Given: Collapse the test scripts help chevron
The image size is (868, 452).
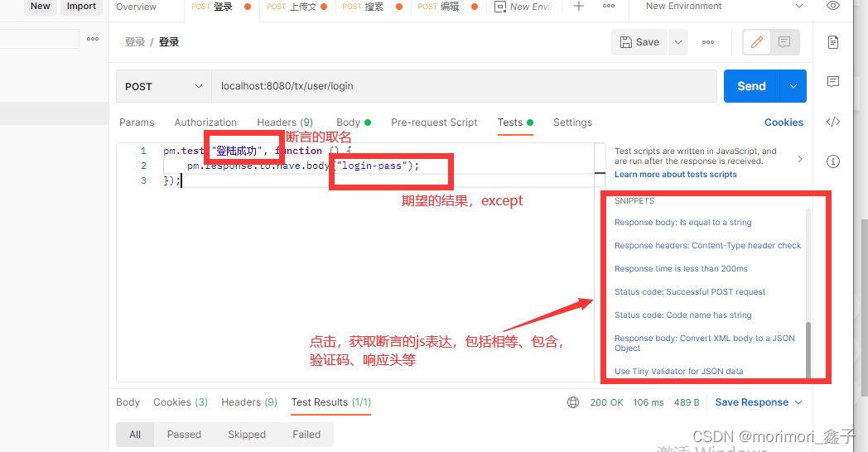Looking at the screenshot, I should point(800,159).
